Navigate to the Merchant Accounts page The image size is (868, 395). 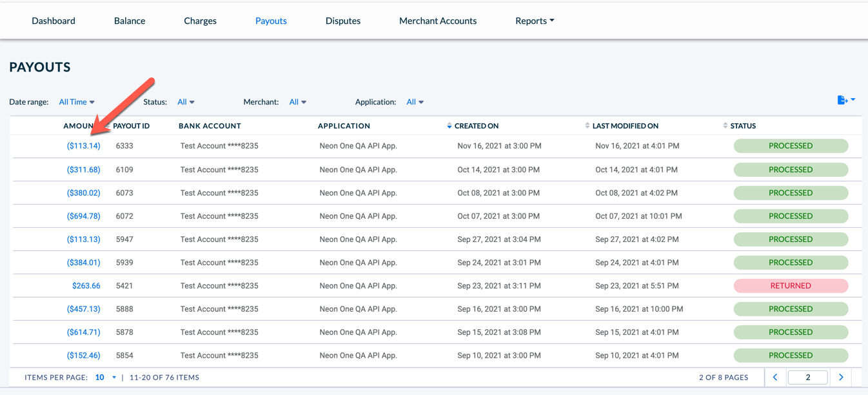click(438, 20)
